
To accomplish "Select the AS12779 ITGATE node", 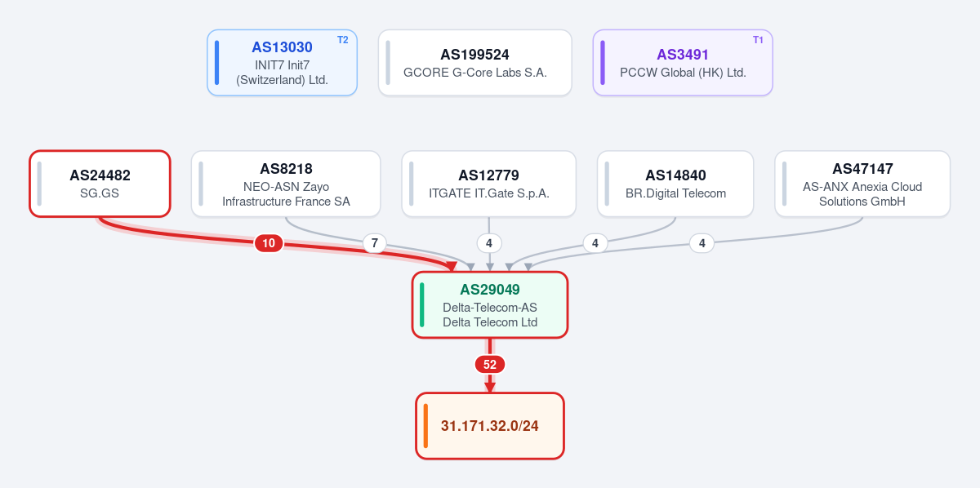I will click(x=488, y=184).
